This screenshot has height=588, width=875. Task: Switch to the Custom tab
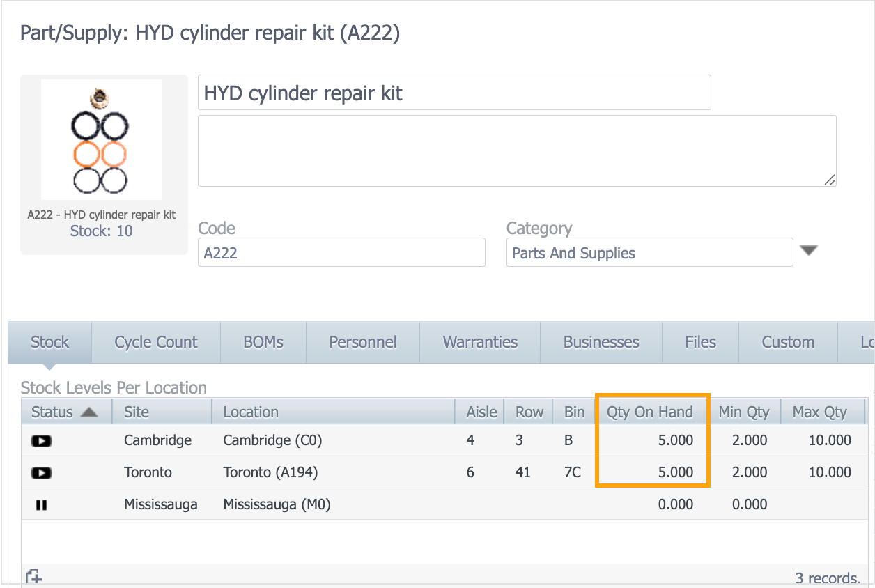coord(788,342)
